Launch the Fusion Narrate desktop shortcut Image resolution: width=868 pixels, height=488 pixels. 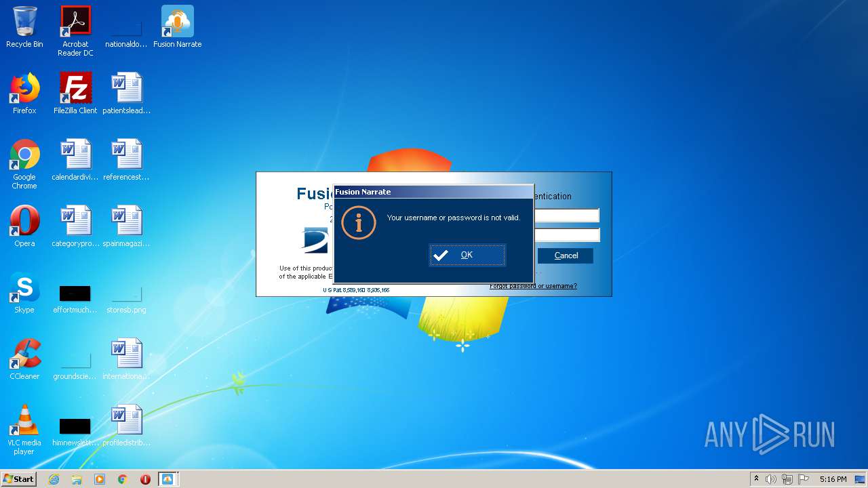pyautogui.click(x=178, y=27)
